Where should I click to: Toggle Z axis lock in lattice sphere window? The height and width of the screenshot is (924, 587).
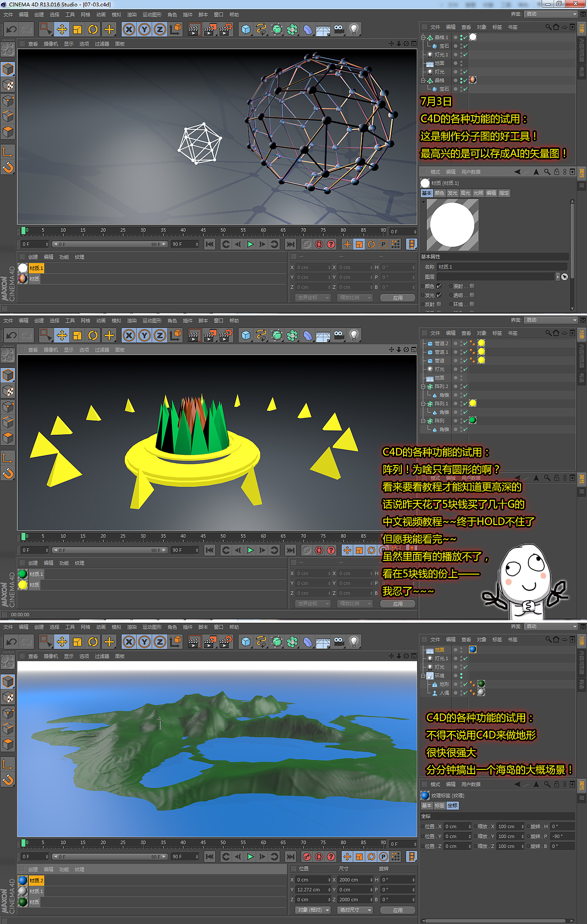(160, 29)
